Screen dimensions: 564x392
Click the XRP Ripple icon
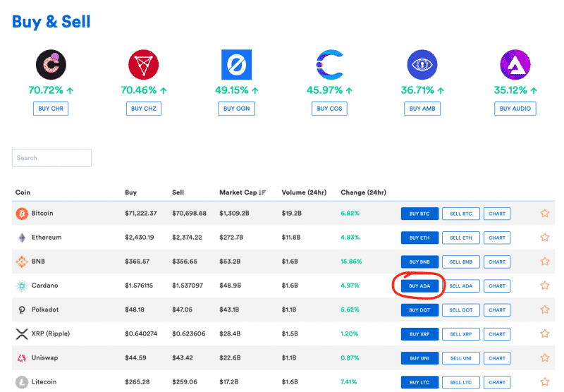point(22,333)
